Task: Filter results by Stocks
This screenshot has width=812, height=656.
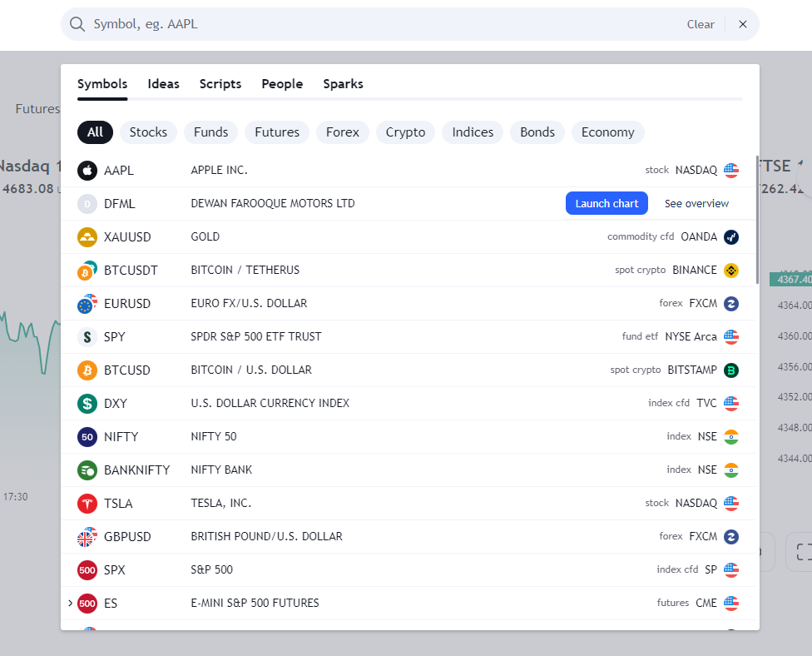Action: (148, 132)
